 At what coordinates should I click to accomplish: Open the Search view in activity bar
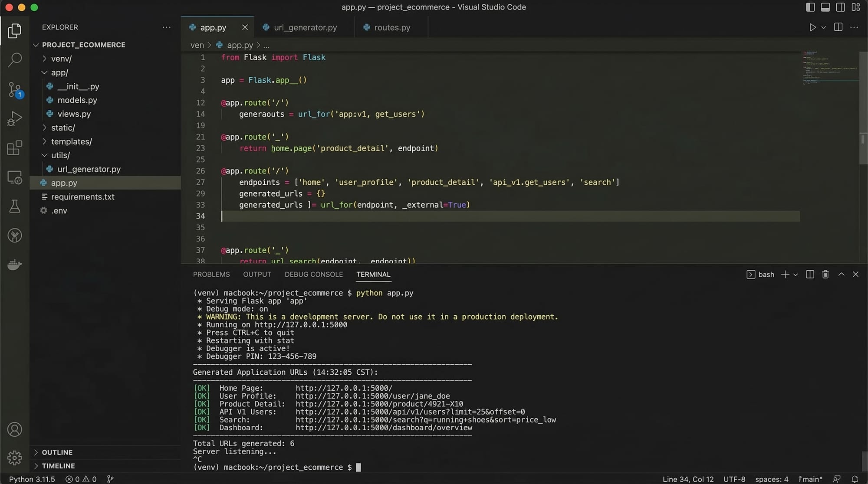(15, 60)
